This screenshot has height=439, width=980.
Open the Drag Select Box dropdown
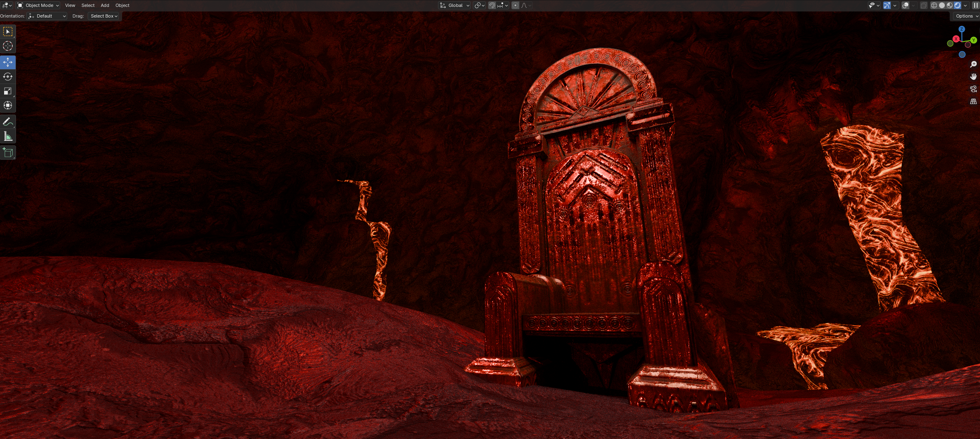tap(104, 16)
